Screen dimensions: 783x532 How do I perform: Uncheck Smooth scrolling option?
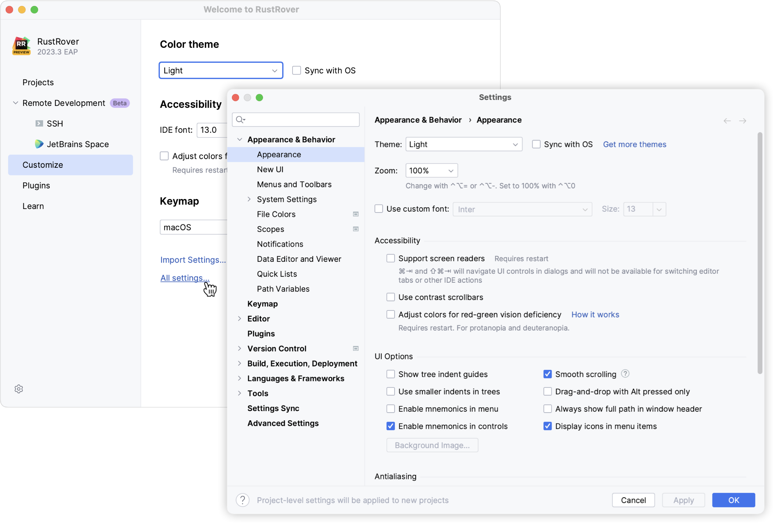click(548, 374)
